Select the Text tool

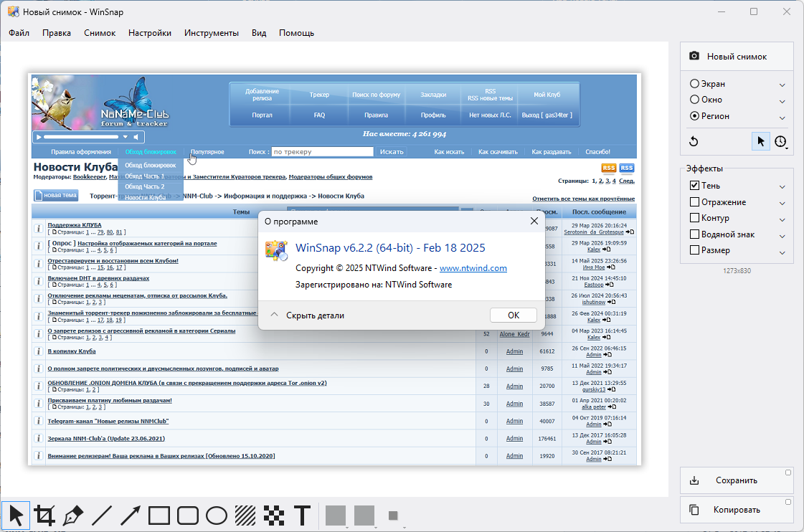click(303, 515)
